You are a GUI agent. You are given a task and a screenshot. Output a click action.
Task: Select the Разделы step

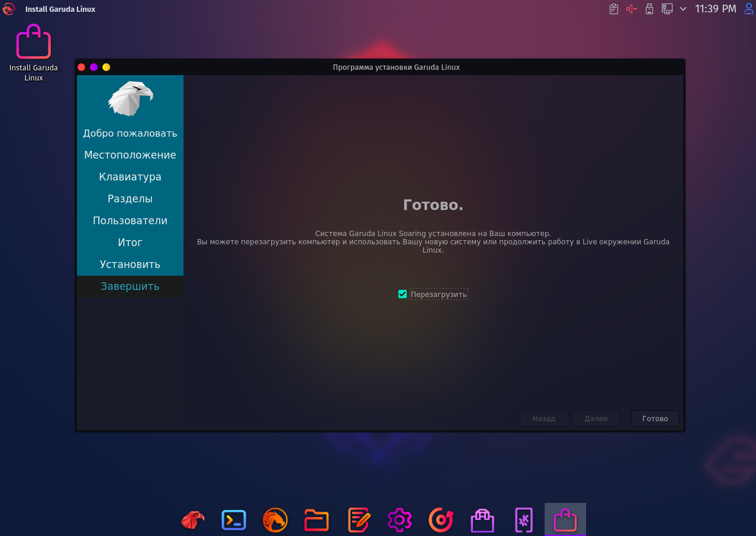pos(130,199)
